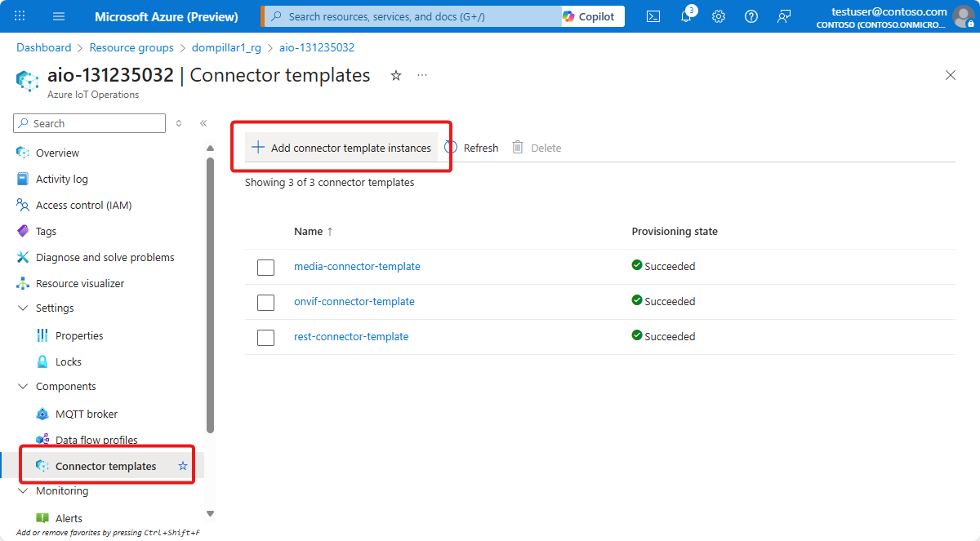The image size is (980, 541).
Task: Click the sidebar scrollbar up arrow
Action: point(210,148)
